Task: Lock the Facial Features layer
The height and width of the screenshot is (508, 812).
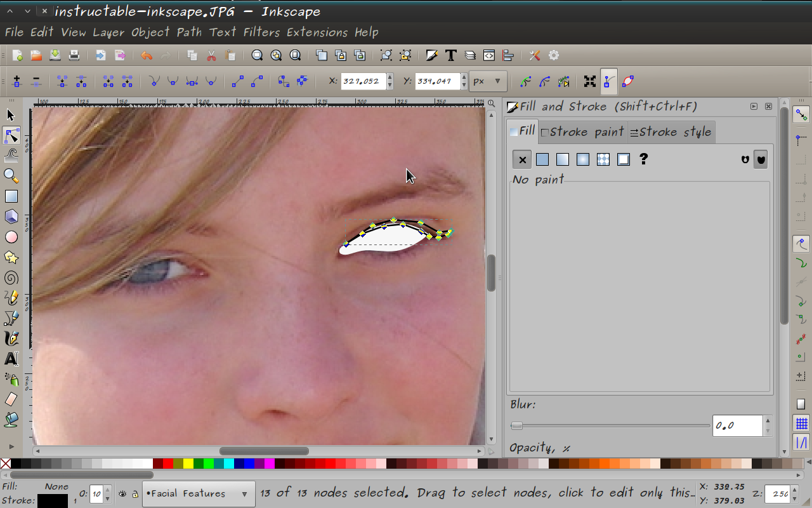Action: 136,495
